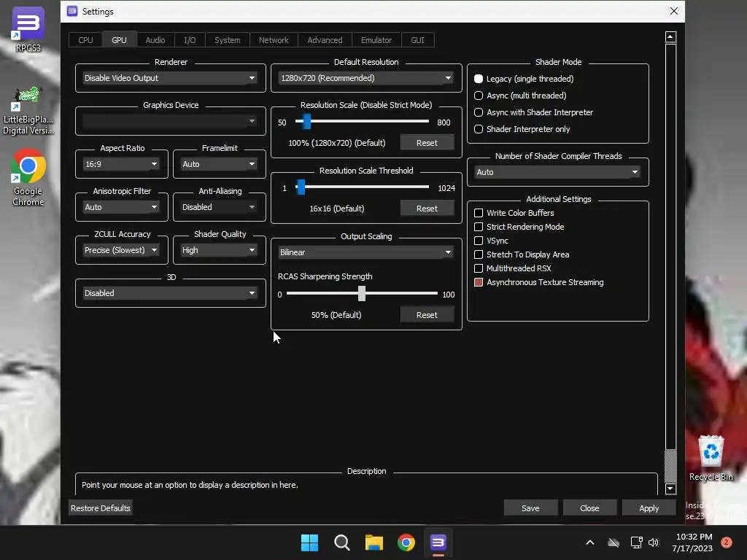Reset the Resolution Scale
This screenshot has width=747, height=560.
(x=427, y=143)
